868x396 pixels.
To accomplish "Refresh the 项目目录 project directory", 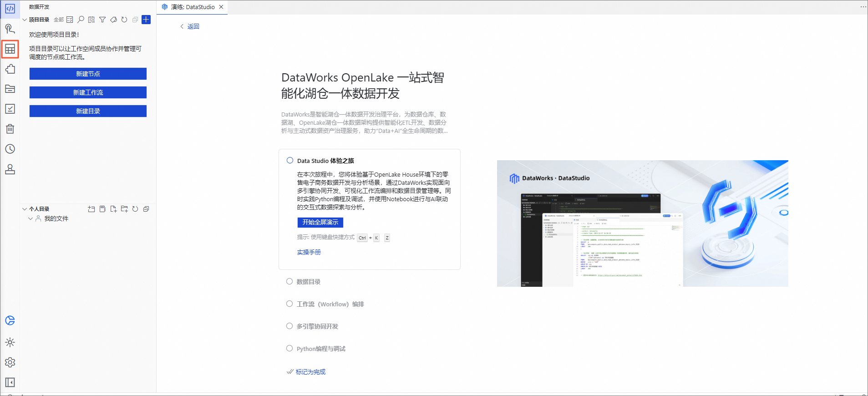I will click(x=124, y=20).
